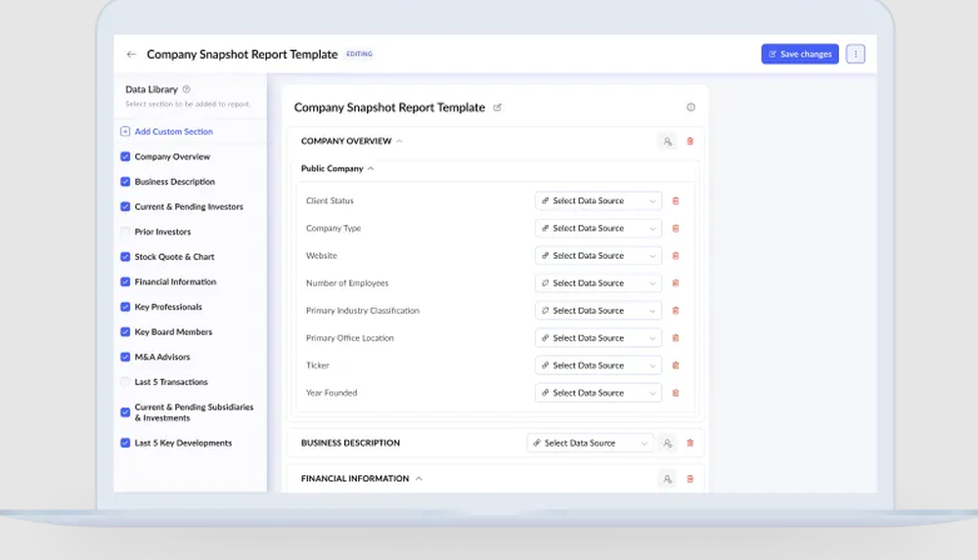This screenshot has height=560, width=978.
Task: Delete the Number of Employees row
Action: pyautogui.click(x=676, y=283)
